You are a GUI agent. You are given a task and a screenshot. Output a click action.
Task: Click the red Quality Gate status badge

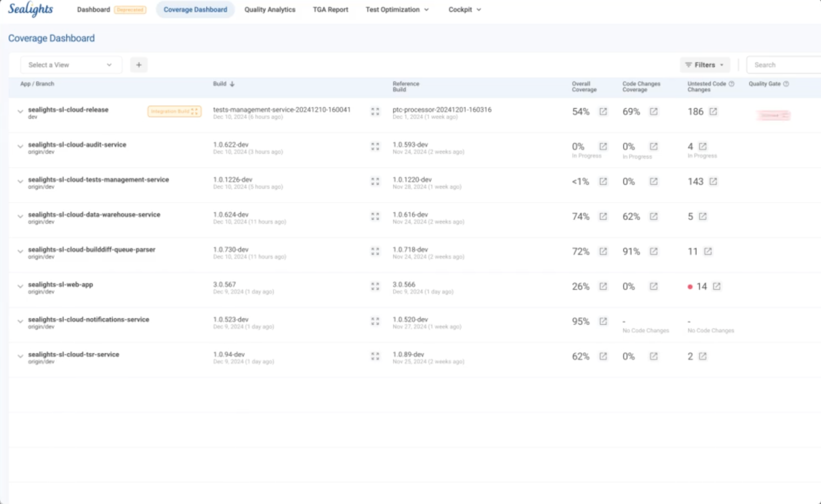[x=774, y=115]
